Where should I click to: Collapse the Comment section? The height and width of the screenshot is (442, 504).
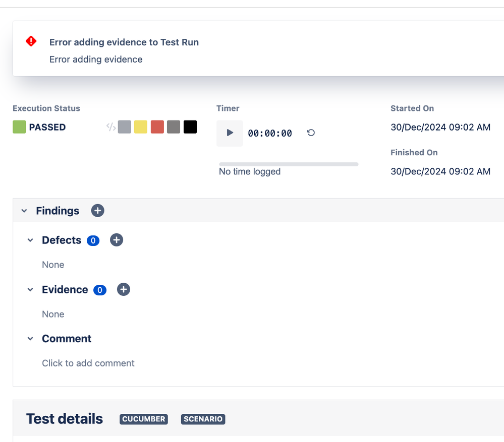[x=30, y=339]
